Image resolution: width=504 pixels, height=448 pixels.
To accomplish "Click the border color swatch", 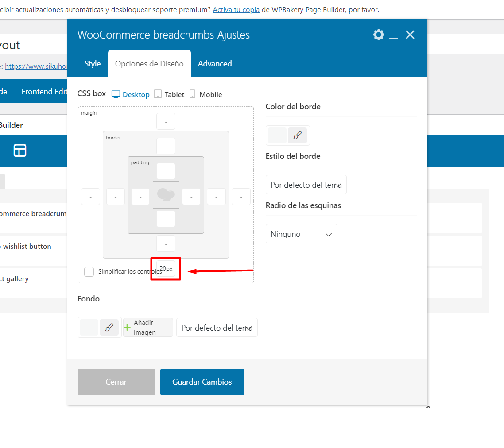I will point(277,135).
